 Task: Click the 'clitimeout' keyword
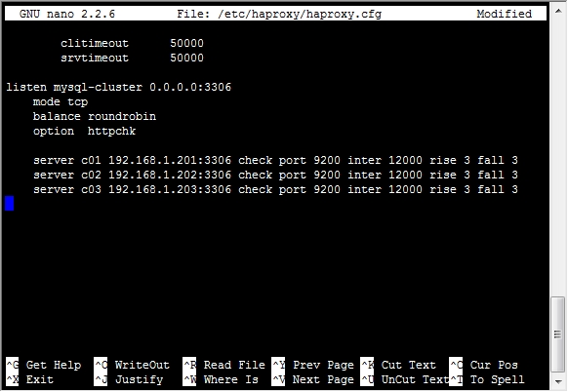click(95, 43)
